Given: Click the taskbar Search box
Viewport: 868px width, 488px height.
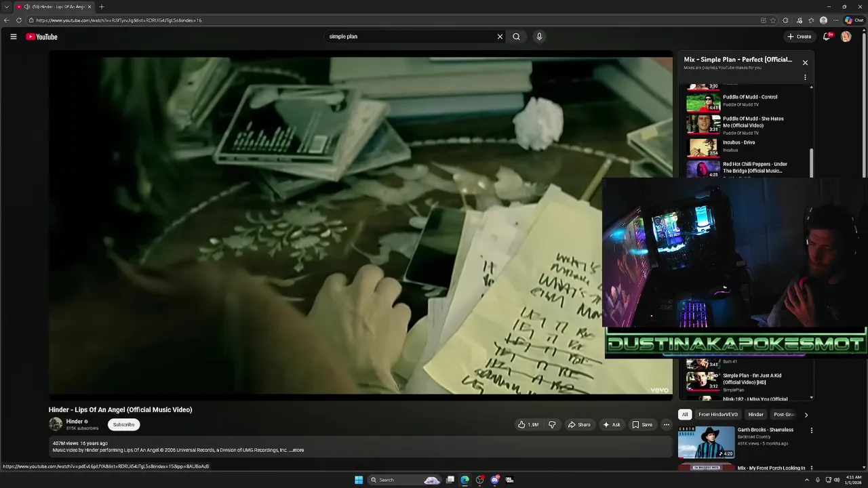Looking at the screenshot, I should click(x=404, y=480).
